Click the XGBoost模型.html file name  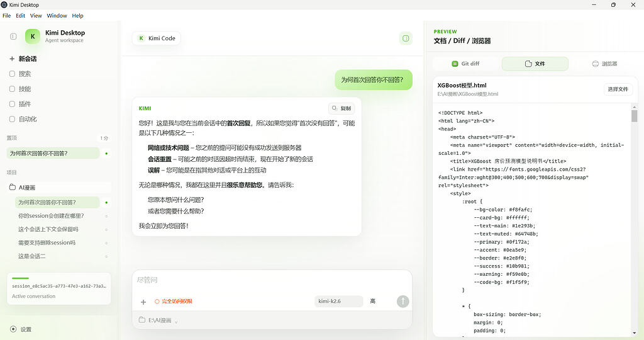pyautogui.click(x=462, y=86)
